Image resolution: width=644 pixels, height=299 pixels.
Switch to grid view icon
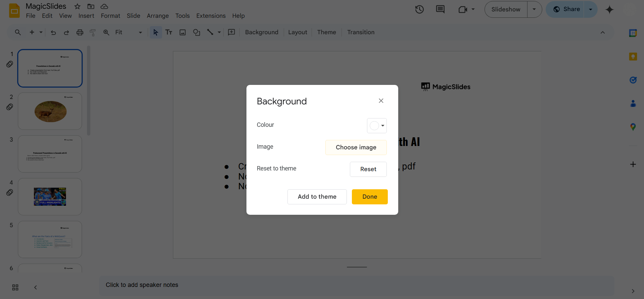click(15, 287)
